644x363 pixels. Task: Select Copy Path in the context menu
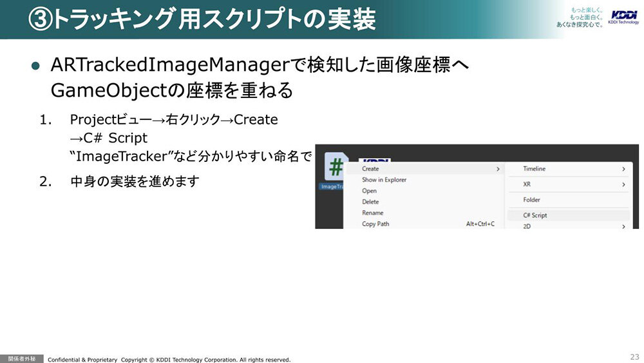(x=375, y=224)
